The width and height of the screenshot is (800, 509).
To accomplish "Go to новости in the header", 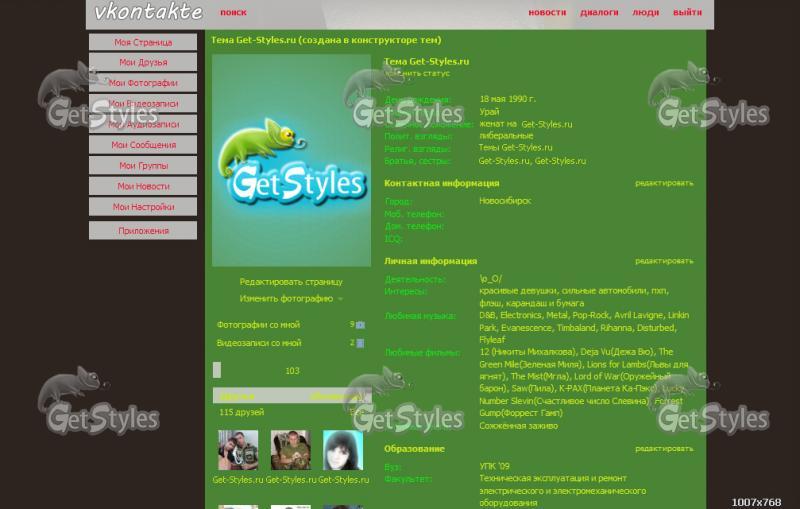I will point(547,12).
